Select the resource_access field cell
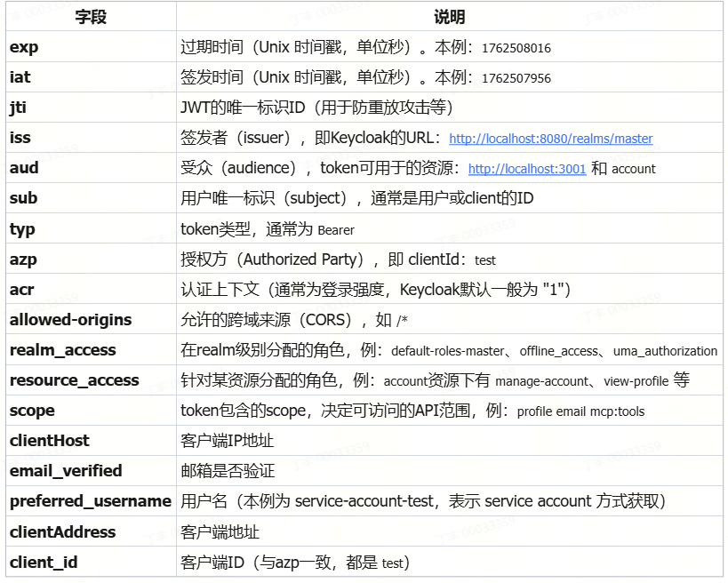 point(74,380)
